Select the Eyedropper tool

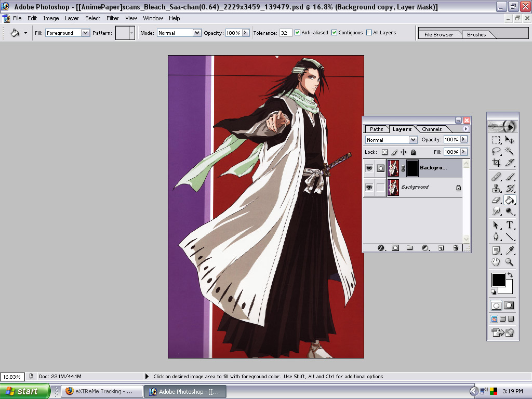click(x=509, y=250)
